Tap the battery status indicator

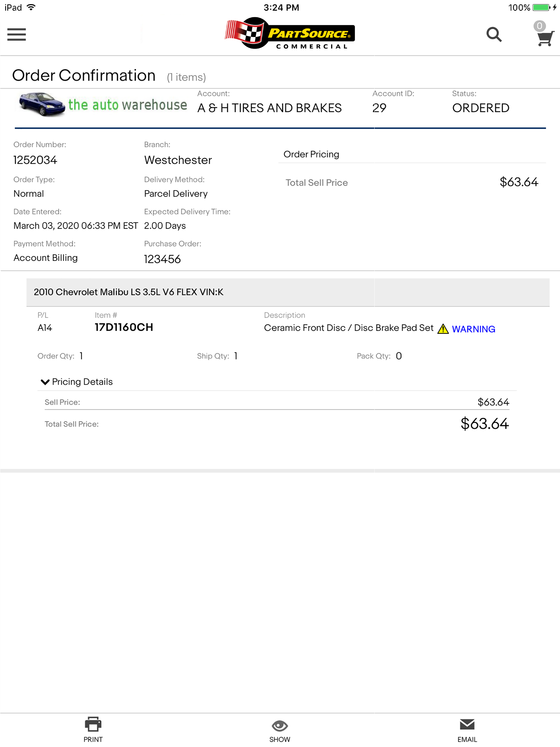pos(541,7)
